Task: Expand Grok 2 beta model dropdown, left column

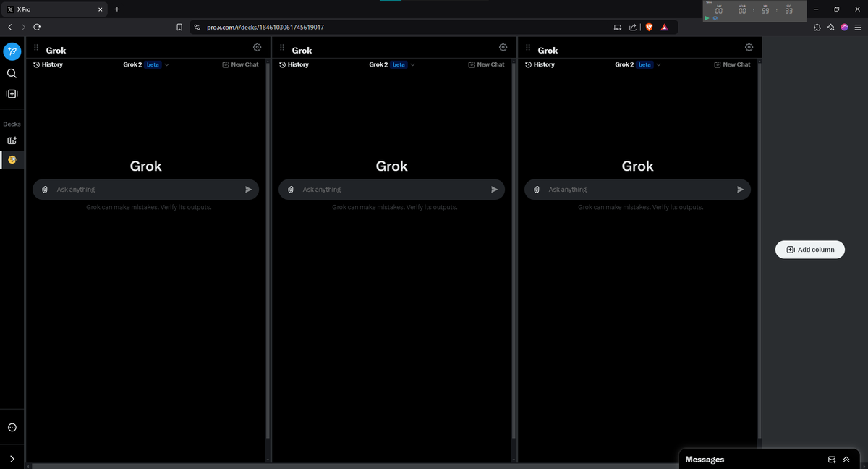Action: pos(146,64)
